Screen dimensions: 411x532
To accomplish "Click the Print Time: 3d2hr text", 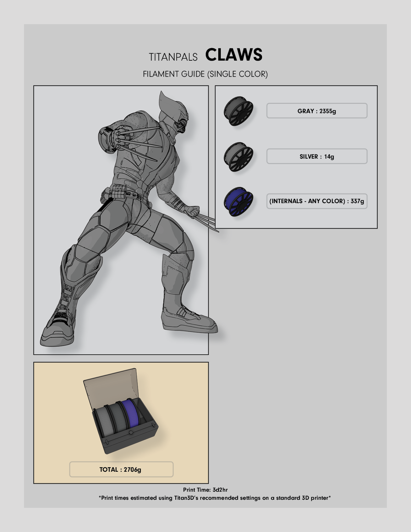I will [205, 490].
